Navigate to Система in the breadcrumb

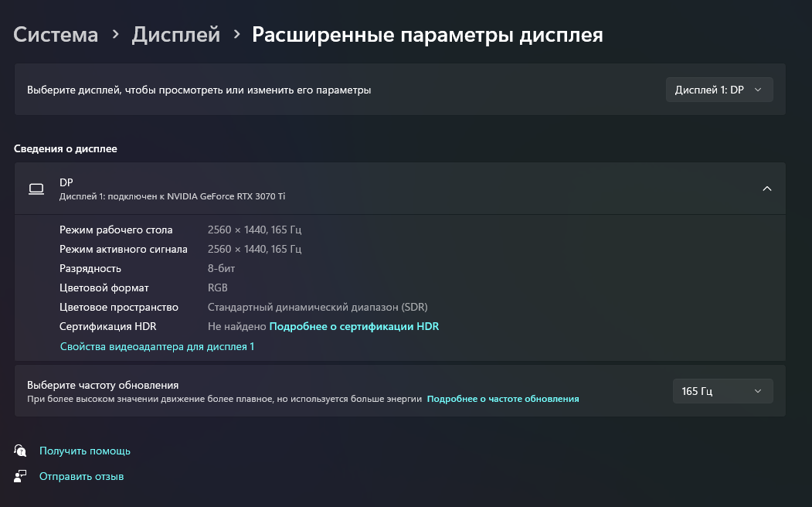point(56,35)
